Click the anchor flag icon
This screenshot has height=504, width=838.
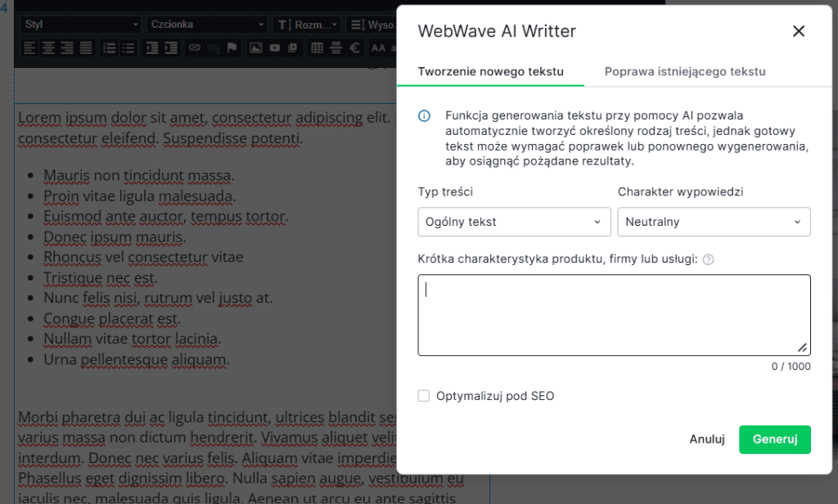pos(232,47)
